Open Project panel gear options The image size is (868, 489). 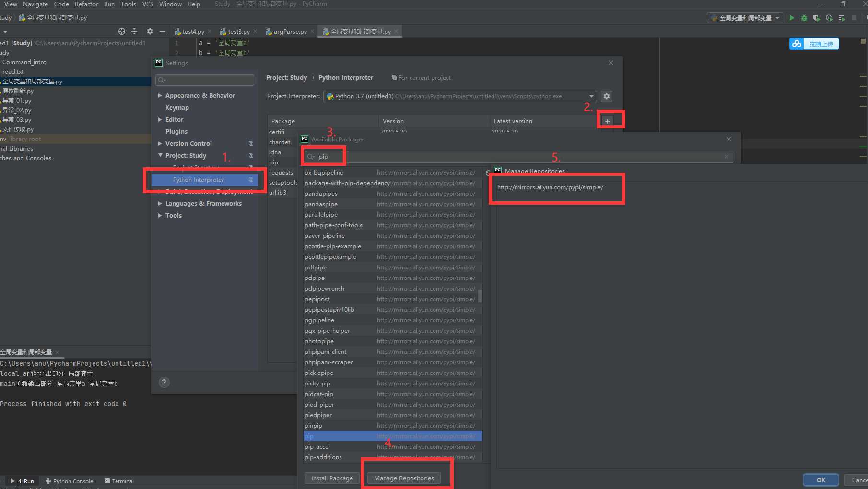coord(150,31)
